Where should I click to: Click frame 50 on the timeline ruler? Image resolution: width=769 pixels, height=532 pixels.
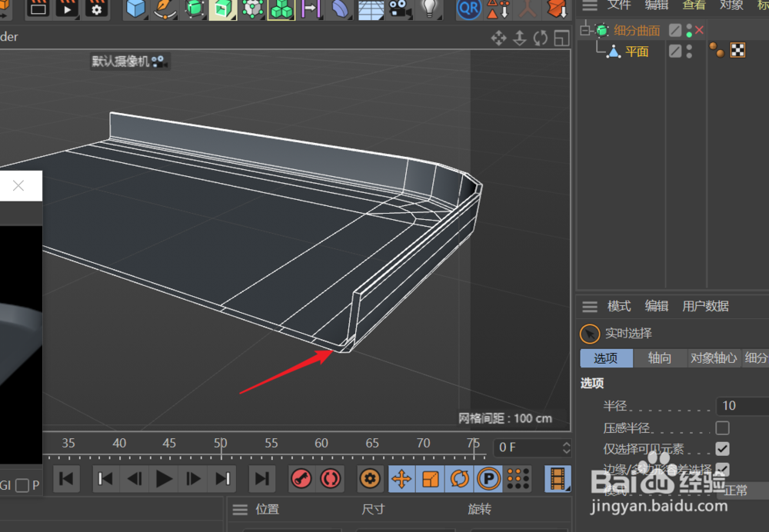(220, 444)
